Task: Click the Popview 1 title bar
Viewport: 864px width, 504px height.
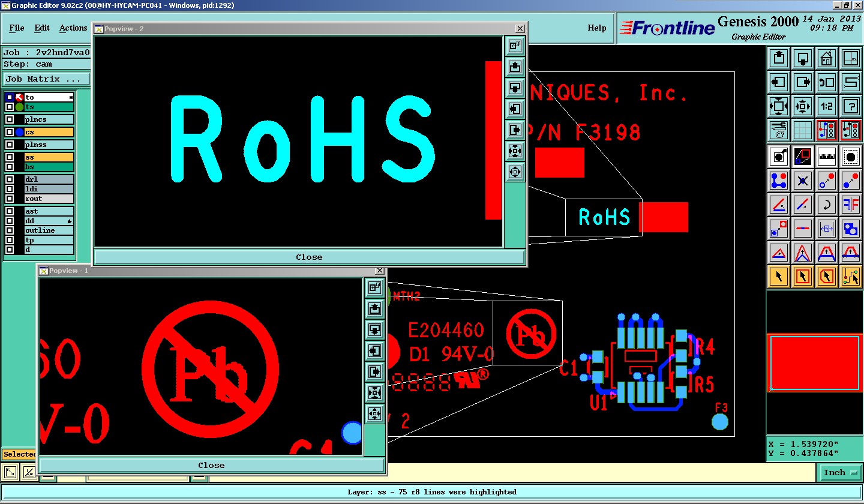Action: 211,271
